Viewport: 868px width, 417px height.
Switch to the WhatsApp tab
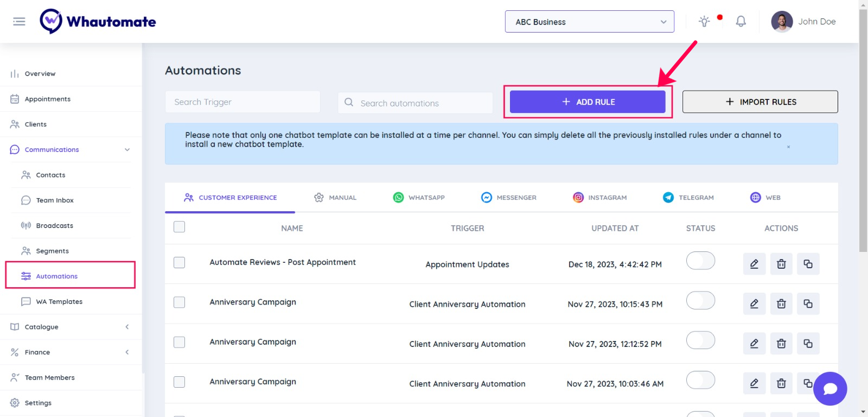419,198
